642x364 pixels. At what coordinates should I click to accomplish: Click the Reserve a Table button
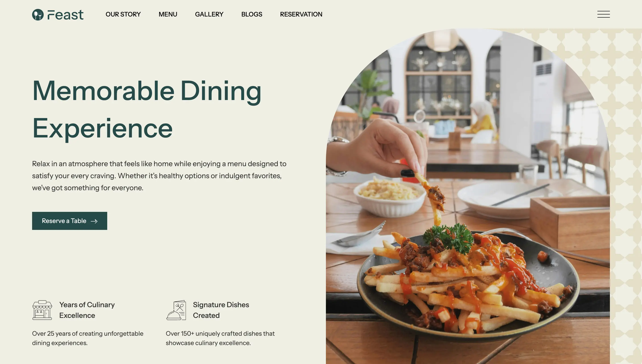[x=70, y=221]
